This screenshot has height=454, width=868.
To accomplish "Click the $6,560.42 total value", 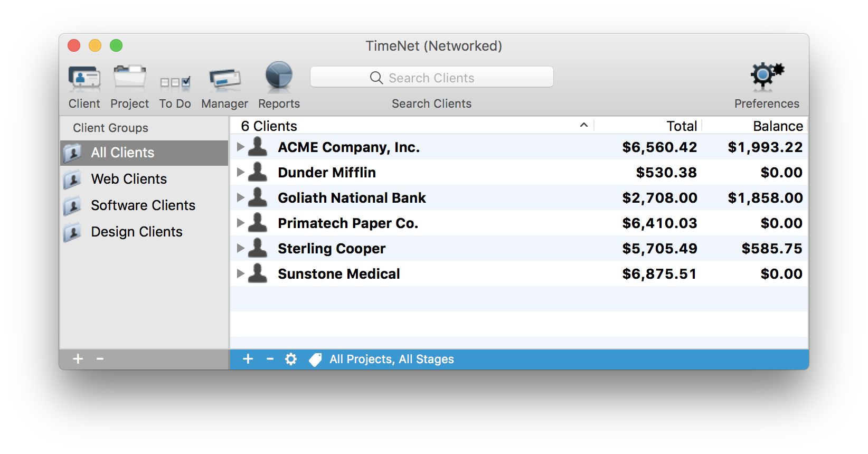I will tap(659, 147).
